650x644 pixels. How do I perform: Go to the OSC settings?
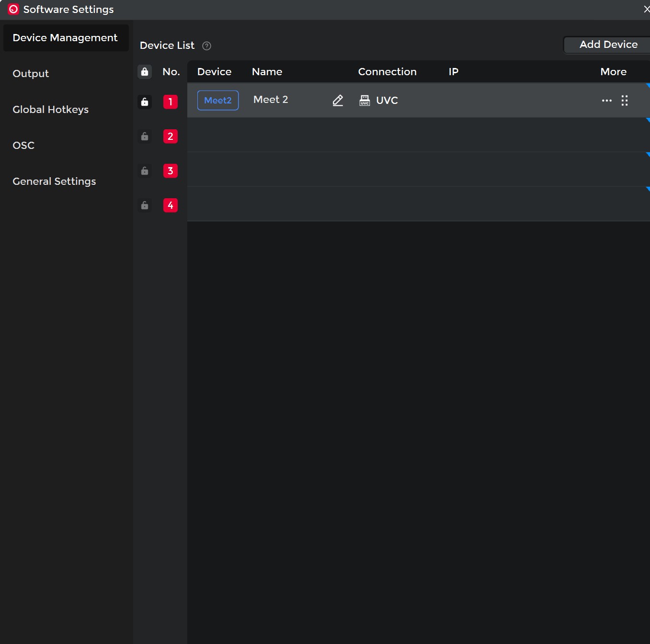[x=23, y=146]
